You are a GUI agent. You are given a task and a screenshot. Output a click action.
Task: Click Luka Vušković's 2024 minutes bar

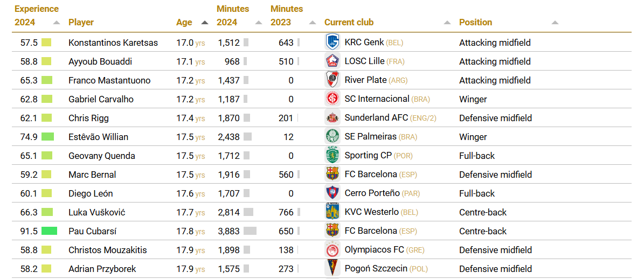[248, 212]
